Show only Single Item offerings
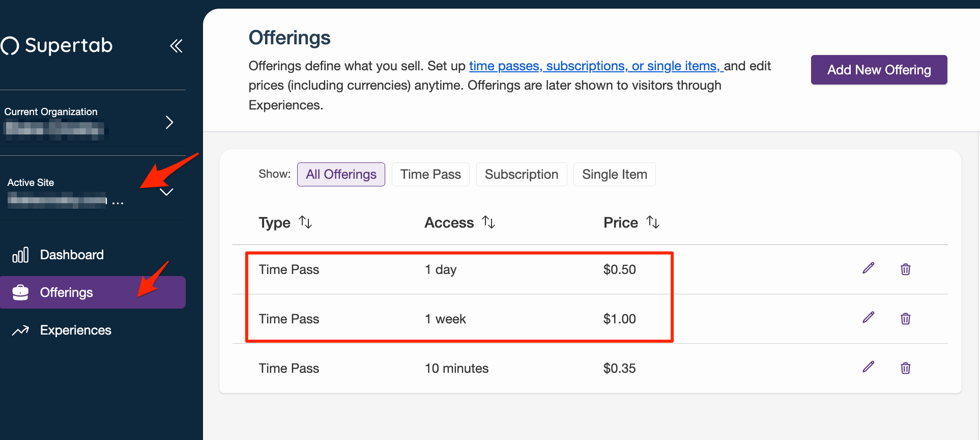 point(614,175)
